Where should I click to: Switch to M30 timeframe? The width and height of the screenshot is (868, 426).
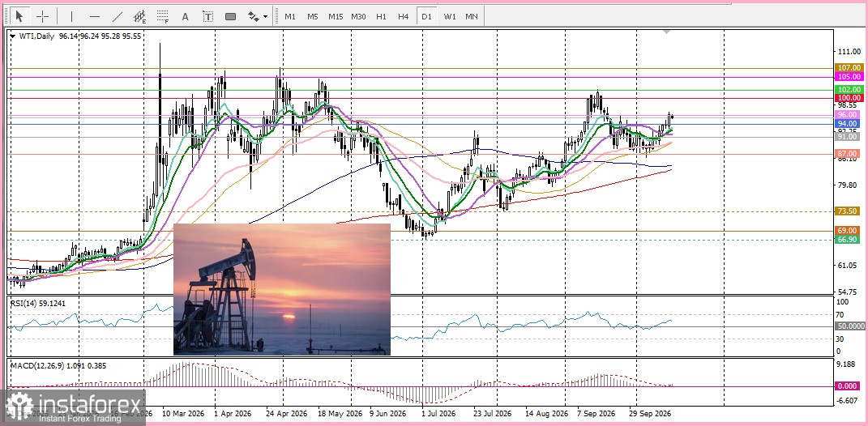tap(358, 16)
